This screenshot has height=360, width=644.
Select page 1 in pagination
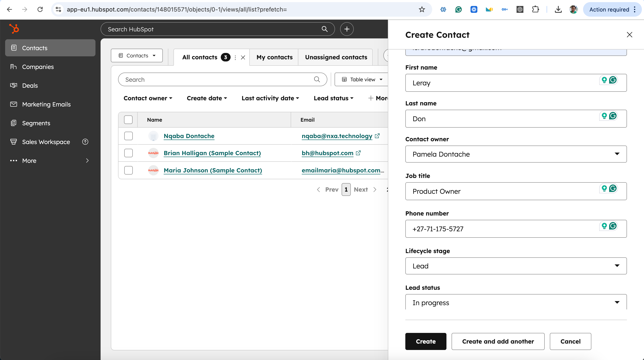tap(346, 189)
